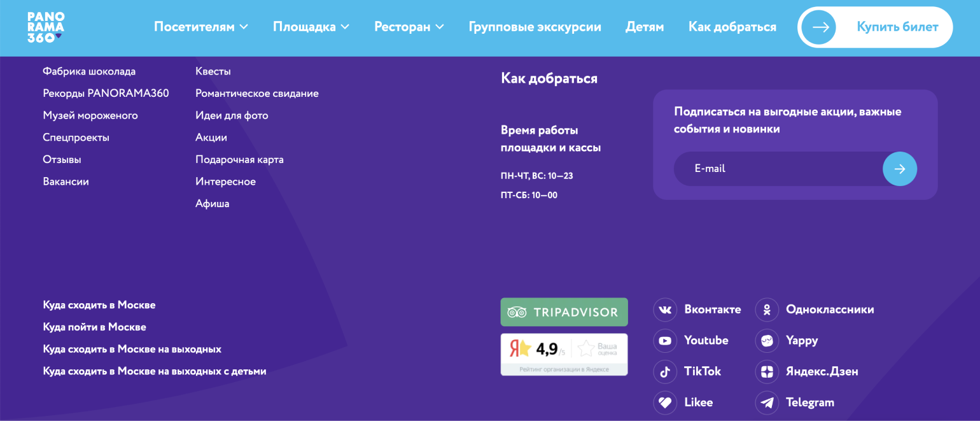Click the Купить билет button text

coord(897,27)
